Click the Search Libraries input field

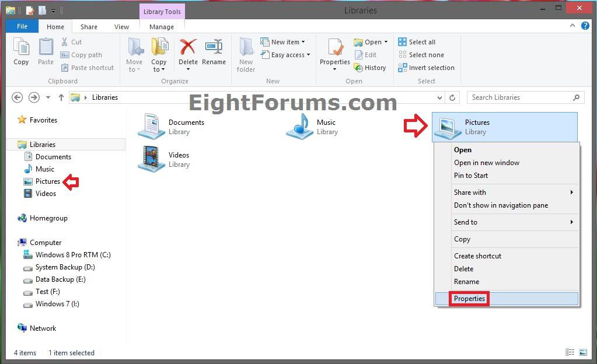click(519, 97)
